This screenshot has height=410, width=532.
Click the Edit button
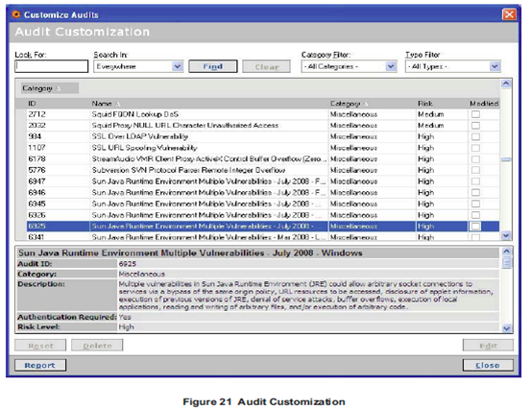488,346
